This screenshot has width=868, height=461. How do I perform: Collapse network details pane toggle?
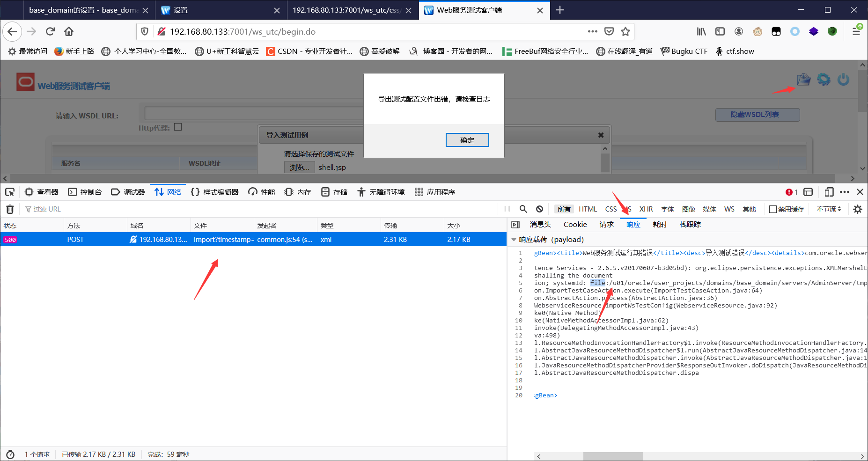click(x=515, y=225)
